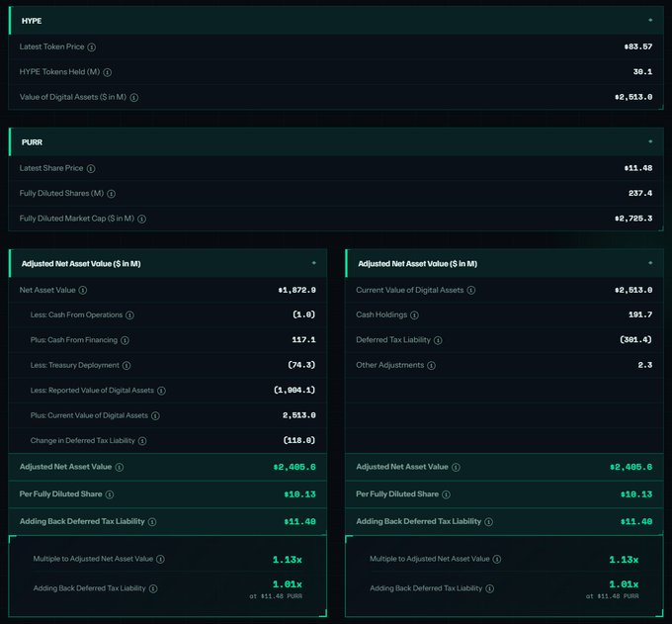
Task: Open info icon beside Fully Diluted Market Cap
Action: (x=141, y=220)
